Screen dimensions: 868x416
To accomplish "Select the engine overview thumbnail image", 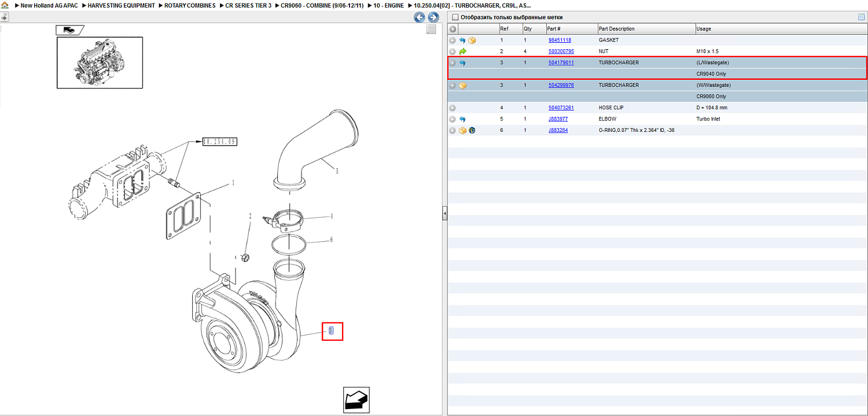I will (x=100, y=62).
